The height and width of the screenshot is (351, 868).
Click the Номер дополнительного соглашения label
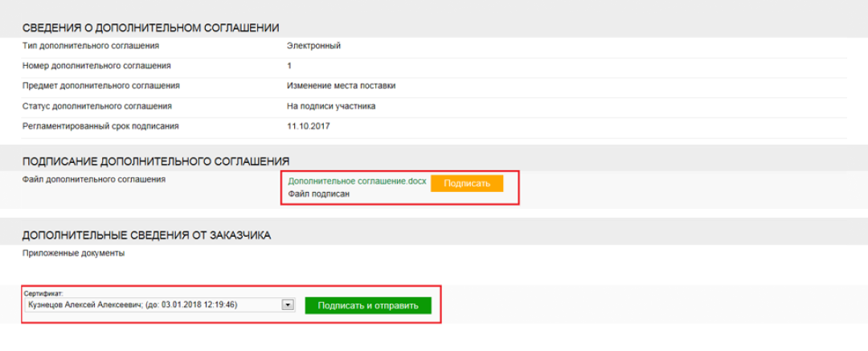coord(96,66)
